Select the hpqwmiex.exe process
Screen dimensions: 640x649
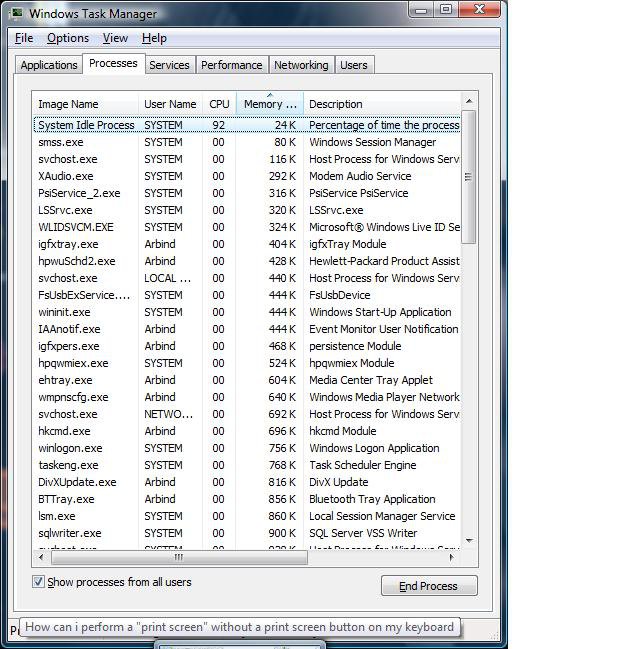coord(247,363)
